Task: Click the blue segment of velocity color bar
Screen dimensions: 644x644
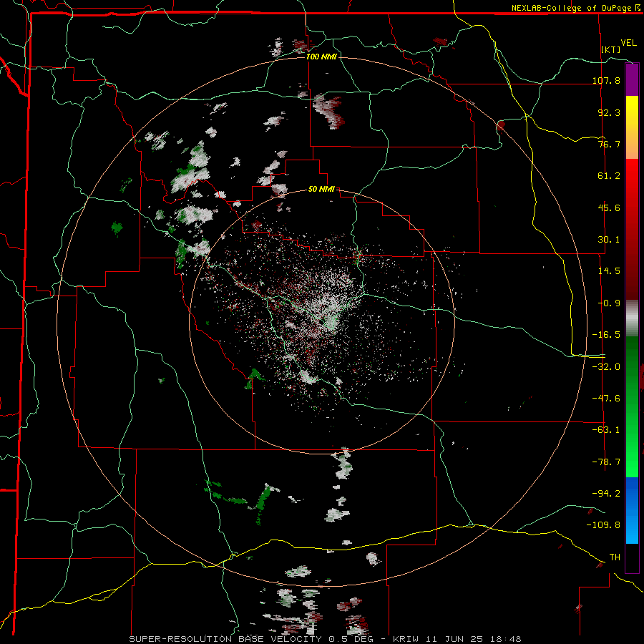Action: 632,510
